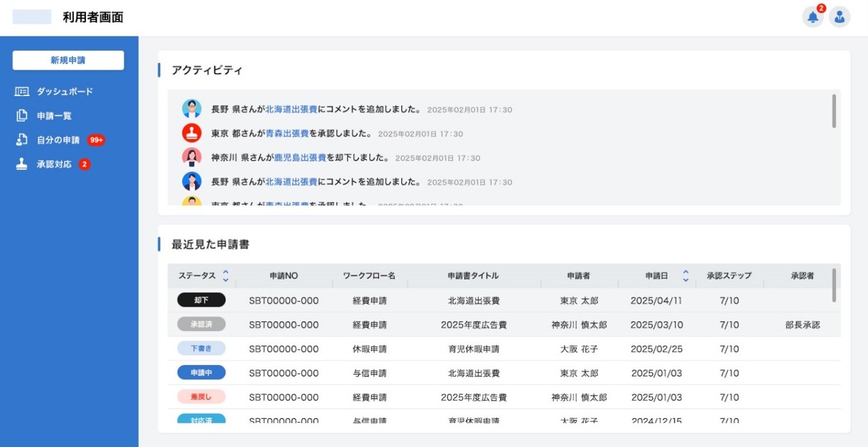Viewport: 868px width, 447px height.
Task: Click the 申請者 column header
Action: pyautogui.click(x=578, y=276)
